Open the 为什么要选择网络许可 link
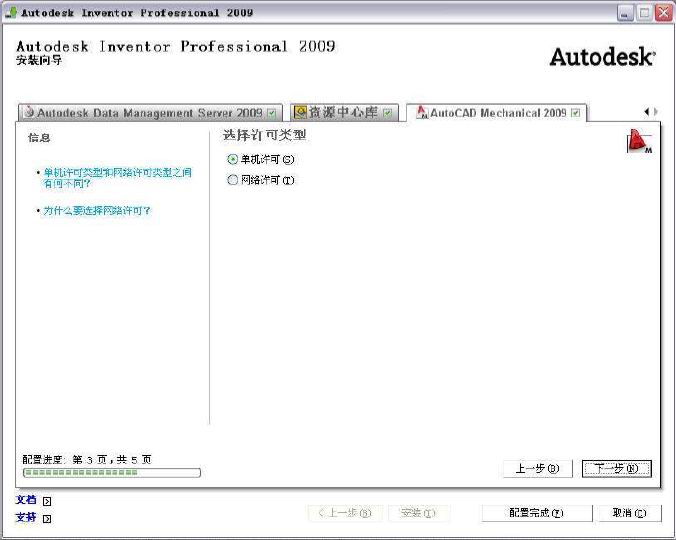 [x=97, y=211]
